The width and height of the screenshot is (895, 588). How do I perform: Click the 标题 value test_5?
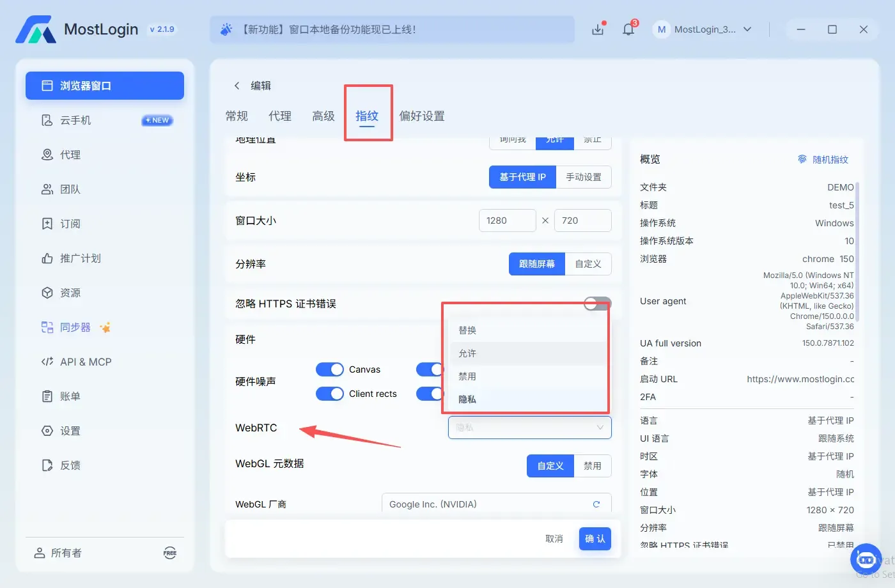tap(841, 205)
